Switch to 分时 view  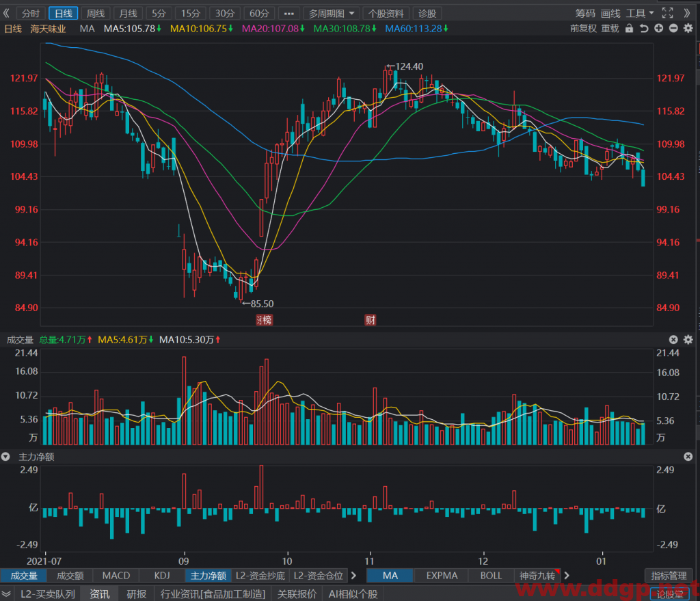point(31,14)
